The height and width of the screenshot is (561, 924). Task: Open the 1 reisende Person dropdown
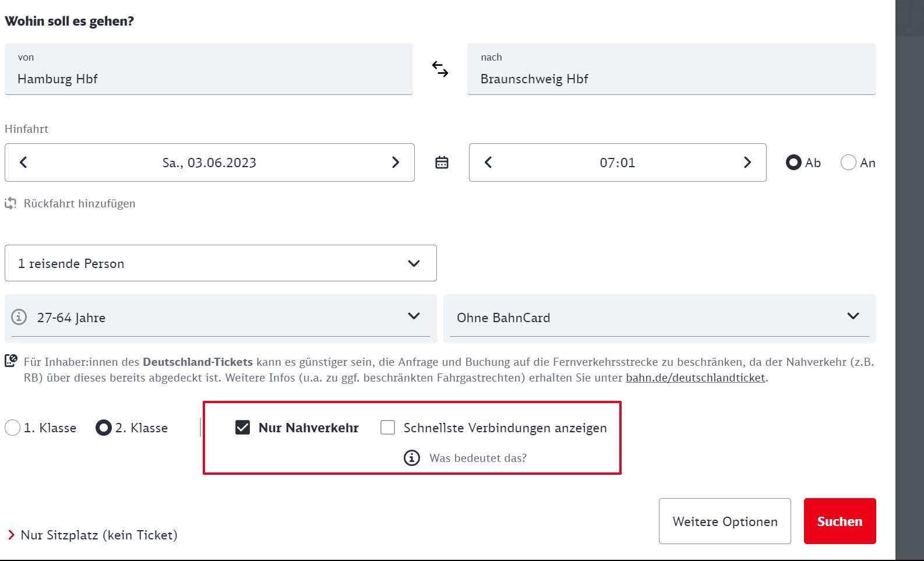click(x=220, y=263)
